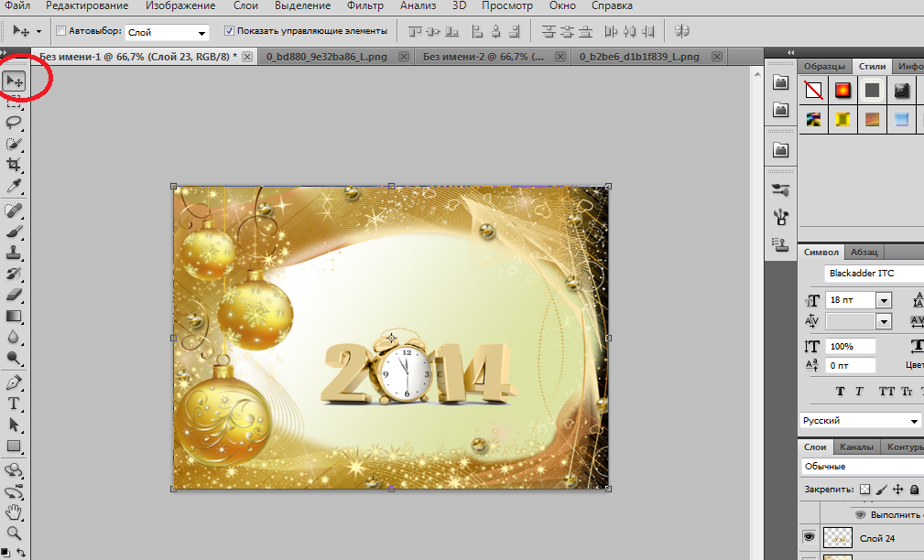Select the Quick Selection tool
The width and height of the screenshot is (924, 560).
coord(14,144)
